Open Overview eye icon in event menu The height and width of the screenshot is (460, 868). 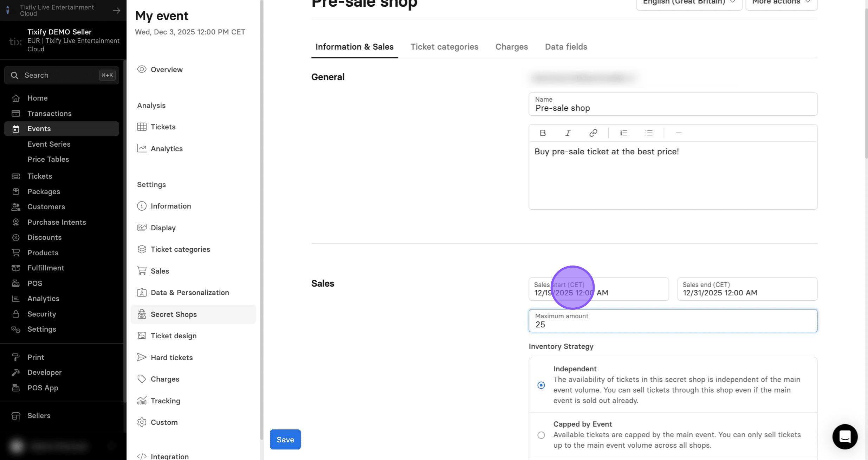[142, 69]
